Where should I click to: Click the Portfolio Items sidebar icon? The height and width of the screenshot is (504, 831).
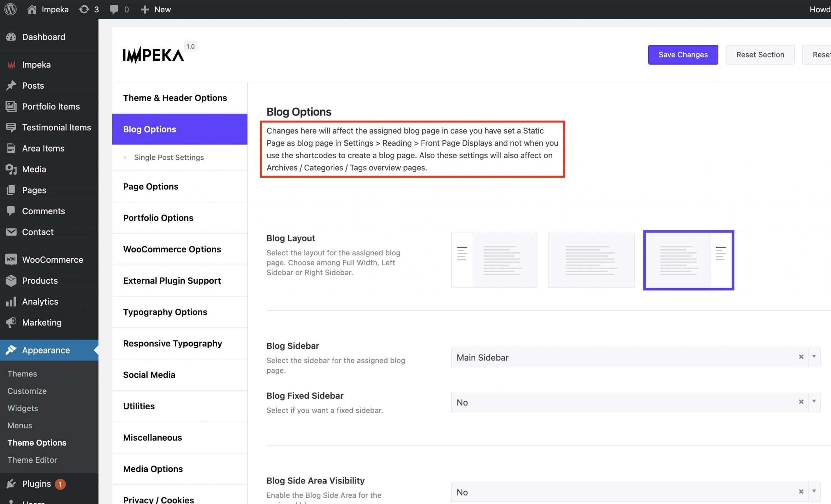(11, 106)
